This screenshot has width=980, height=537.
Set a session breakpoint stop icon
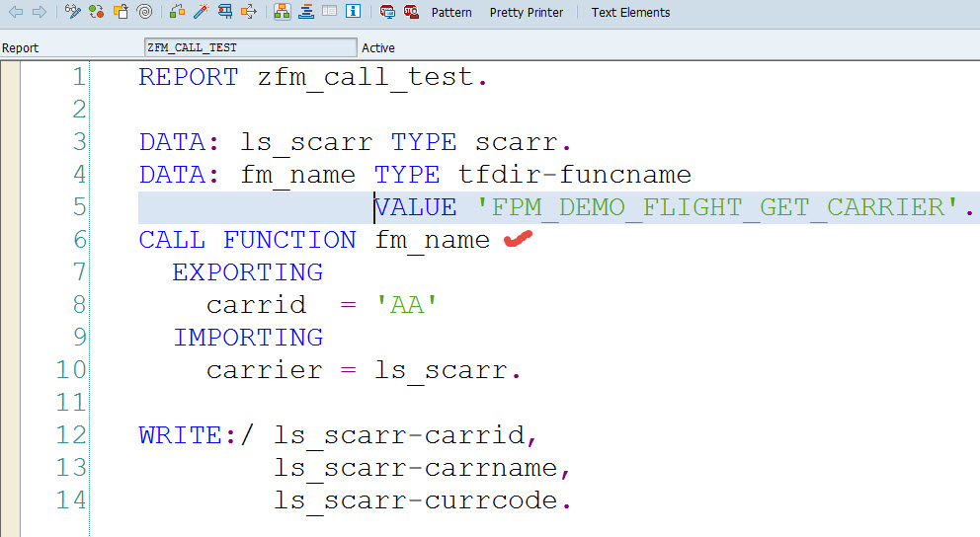(387, 12)
